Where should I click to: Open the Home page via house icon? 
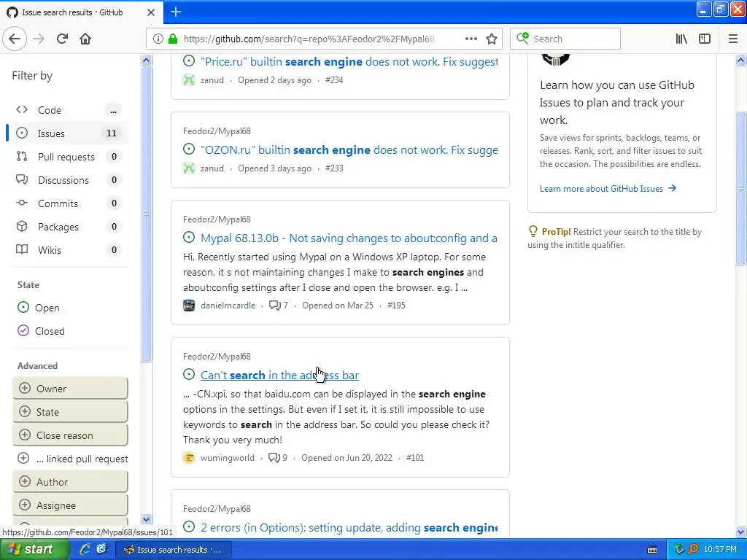(x=85, y=39)
